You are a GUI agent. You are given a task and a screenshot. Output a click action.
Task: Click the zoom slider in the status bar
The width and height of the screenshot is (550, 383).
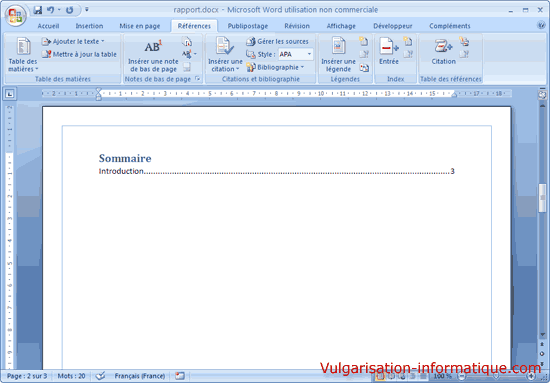[x=496, y=376]
